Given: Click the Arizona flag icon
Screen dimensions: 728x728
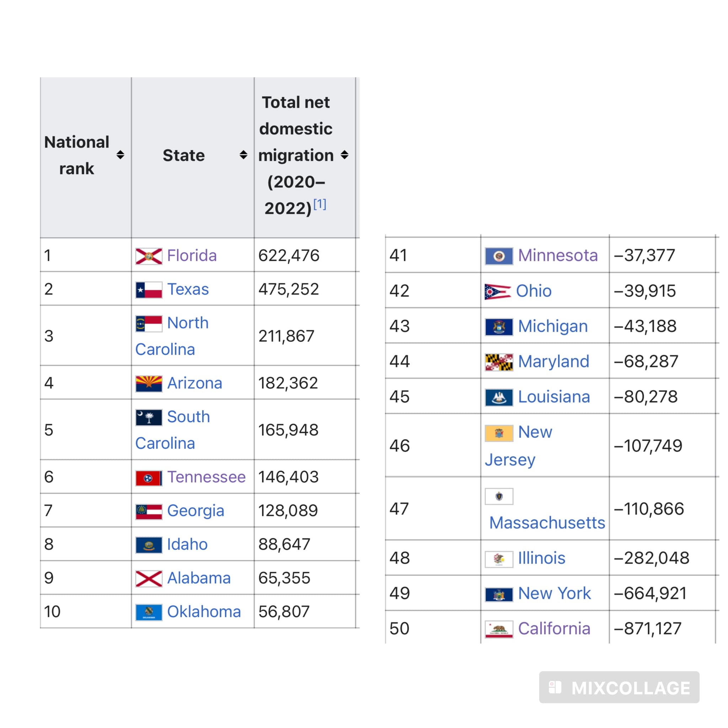Looking at the screenshot, I should coord(149,384).
